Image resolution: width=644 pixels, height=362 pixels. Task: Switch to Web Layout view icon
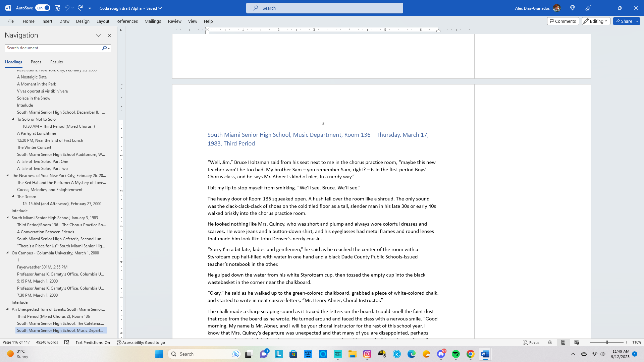(x=577, y=342)
